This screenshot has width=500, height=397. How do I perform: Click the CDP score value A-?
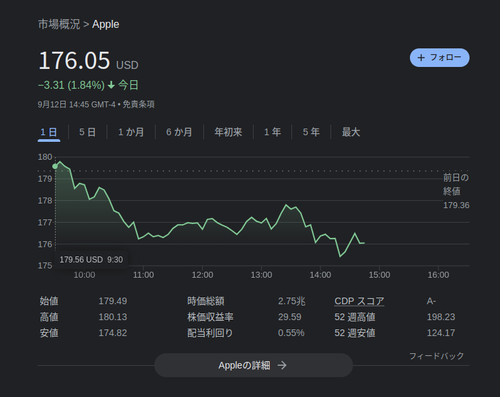(x=431, y=301)
